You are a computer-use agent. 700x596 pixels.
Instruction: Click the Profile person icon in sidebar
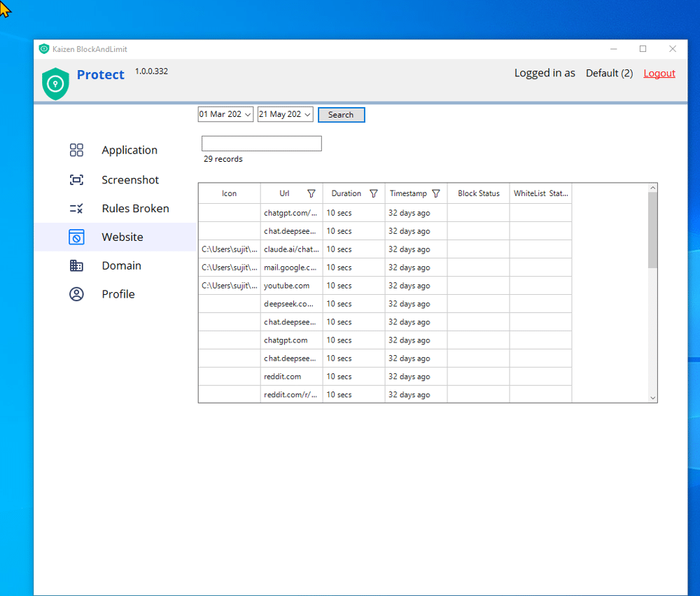pyautogui.click(x=76, y=294)
